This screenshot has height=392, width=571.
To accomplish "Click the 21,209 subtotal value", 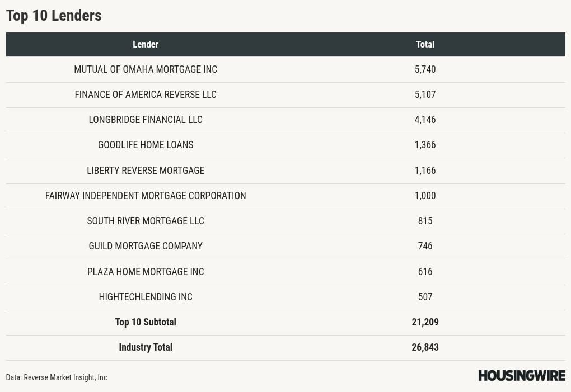I will click(425, 322).
